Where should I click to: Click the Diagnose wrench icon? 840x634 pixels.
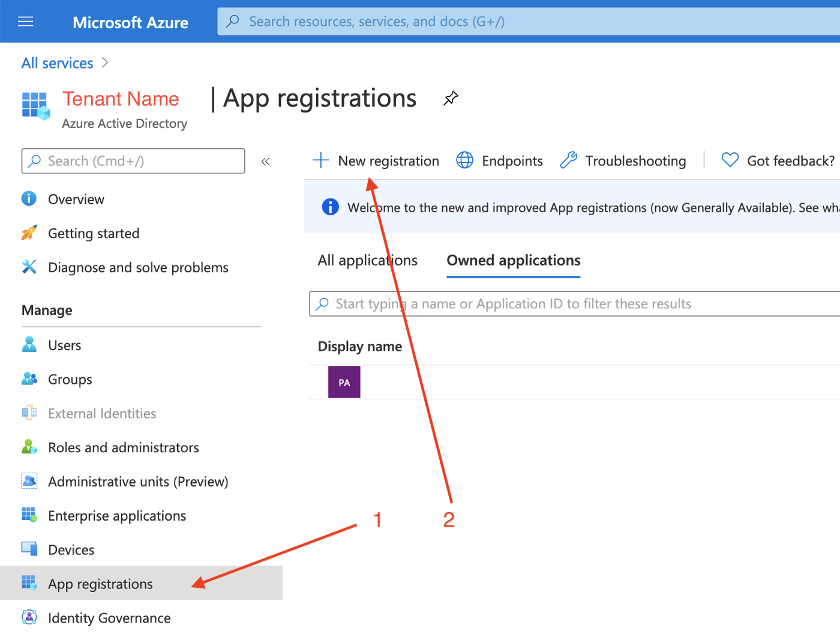[29, 267]
